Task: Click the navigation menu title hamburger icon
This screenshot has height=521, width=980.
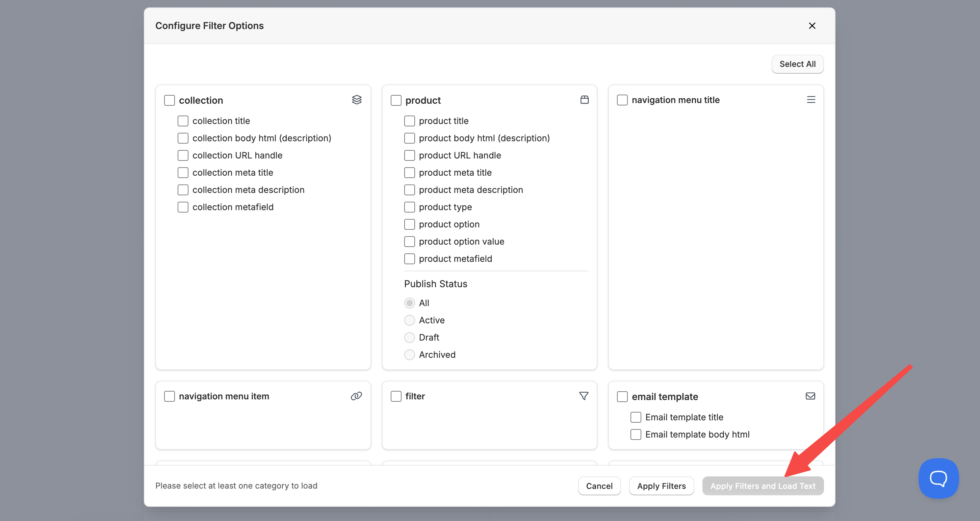Action: pyautogui.click(x=811, y=100)
